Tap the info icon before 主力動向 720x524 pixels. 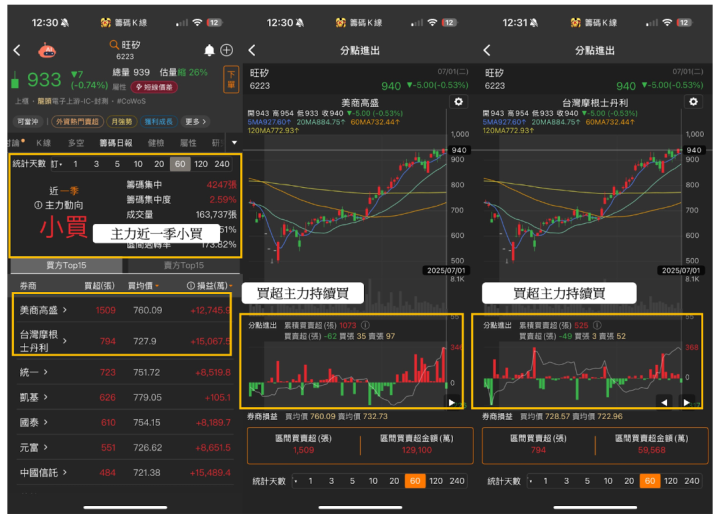click(x=38, y=205)
